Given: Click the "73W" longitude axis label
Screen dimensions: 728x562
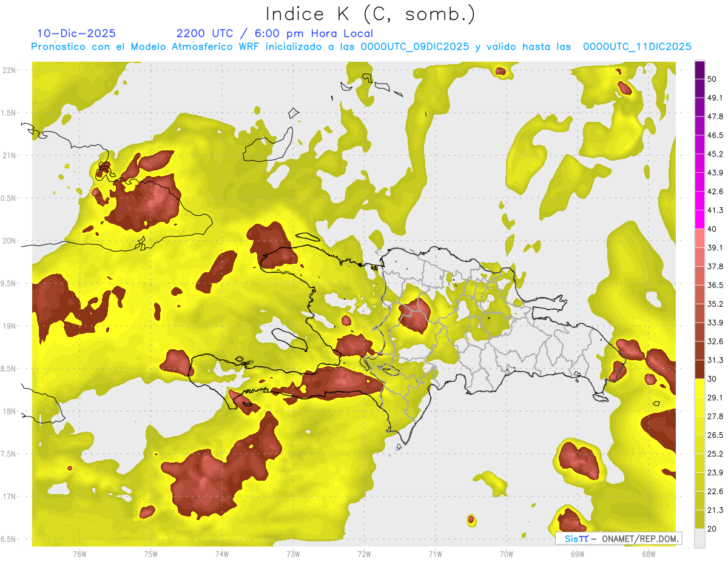Looking at the screenshot, I should pyautogui.click(x=293, y=554).
